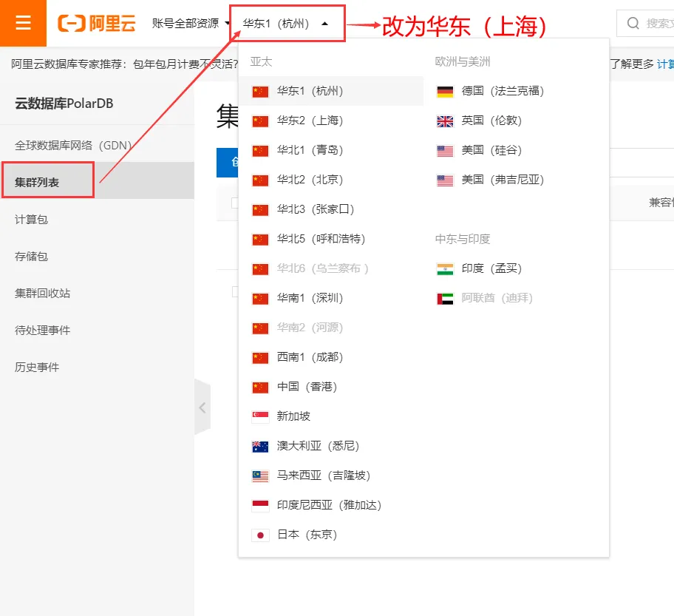Select region 华东1 (杭州)
This screenshot has width=674, height=616.
[x=331, y=91]
